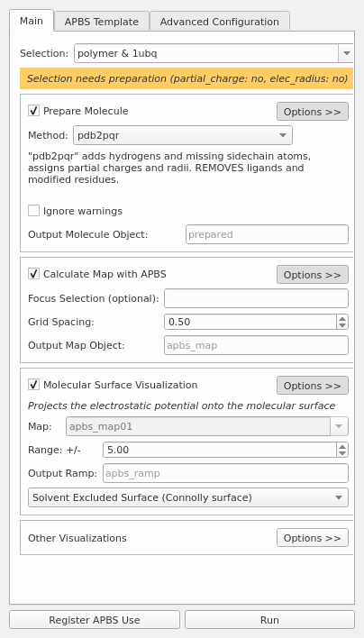Open Molecular Surface Visualization Options
Image resolution: width=364 pixels, height=638 pixels.
pos(313,386)
